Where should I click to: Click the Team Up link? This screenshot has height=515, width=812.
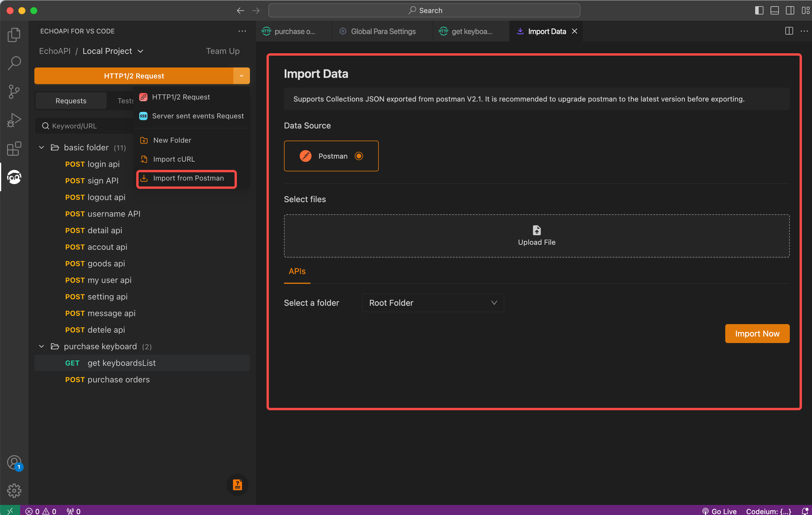click(223, 51)
